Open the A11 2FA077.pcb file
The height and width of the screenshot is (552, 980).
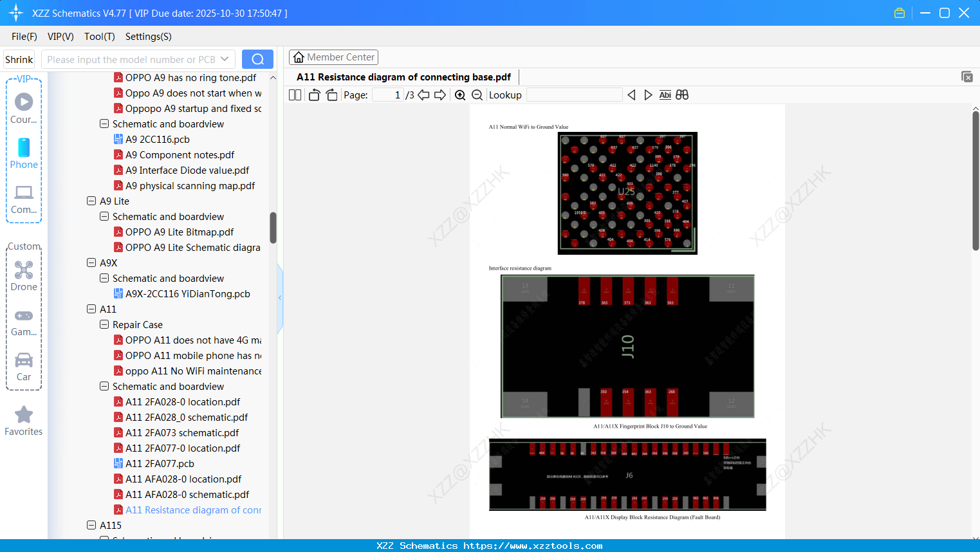tap(160, 463)
